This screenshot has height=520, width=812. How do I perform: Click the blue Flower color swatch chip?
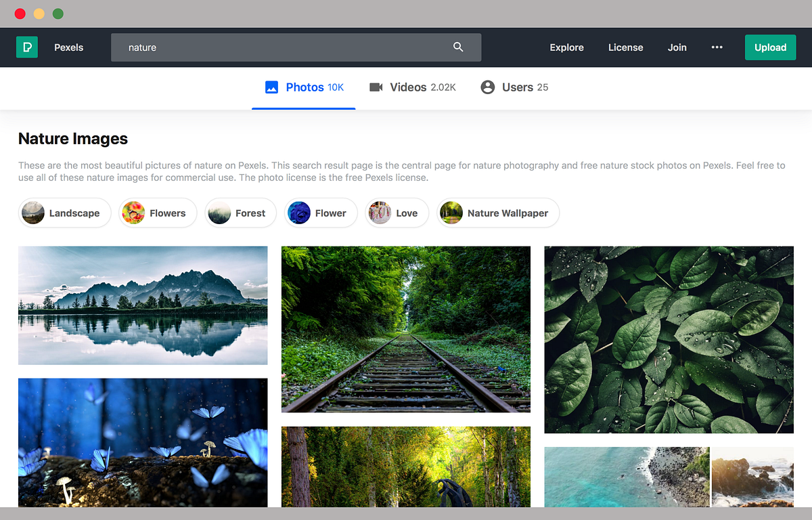pyautogui.click(x=299, y=213)
